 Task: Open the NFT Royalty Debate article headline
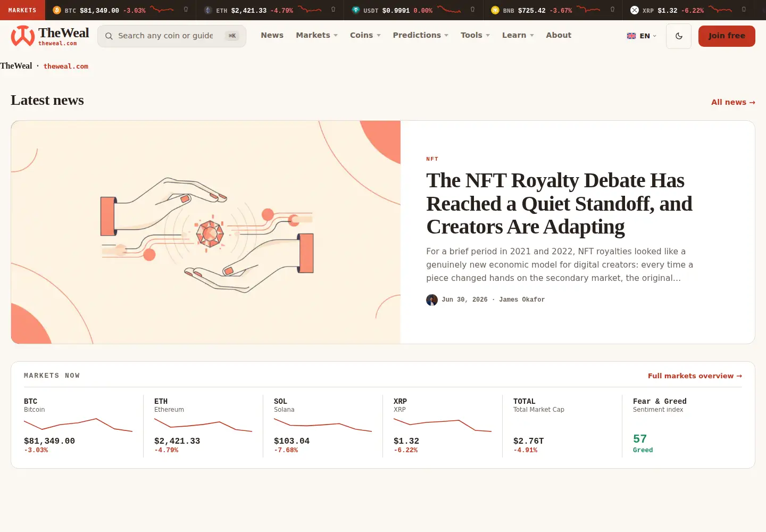(559, 204)
